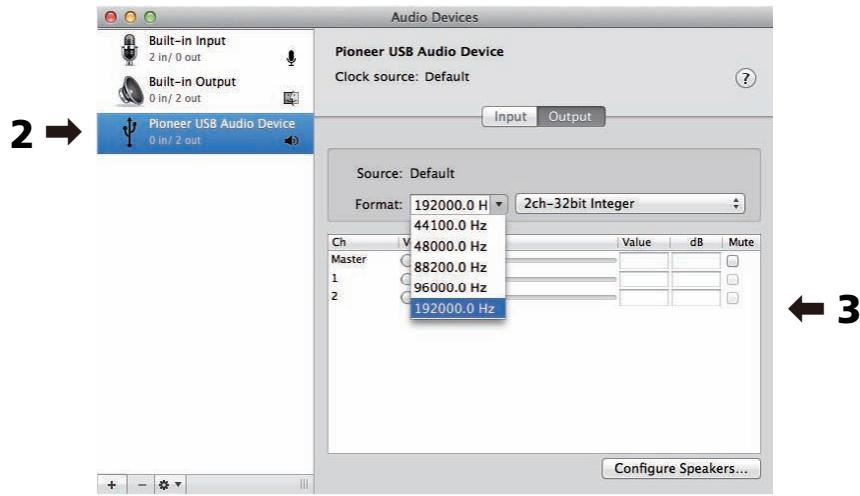Click the Source: Default label

[x=405, y=173]
